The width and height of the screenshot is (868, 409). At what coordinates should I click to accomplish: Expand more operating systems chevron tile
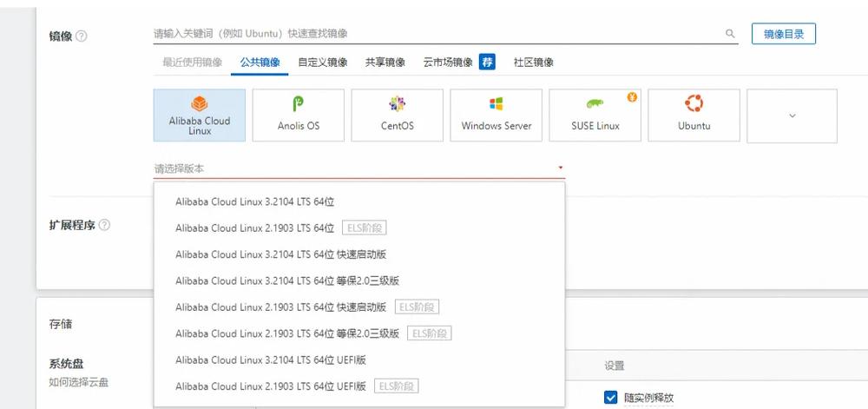[x=792, y=115]
